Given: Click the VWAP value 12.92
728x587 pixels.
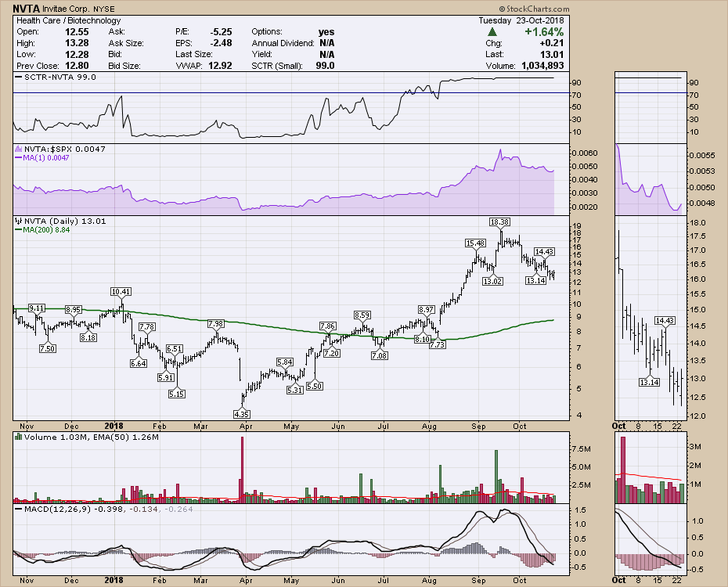Looking at the screenshot, I should coord(220,66).
